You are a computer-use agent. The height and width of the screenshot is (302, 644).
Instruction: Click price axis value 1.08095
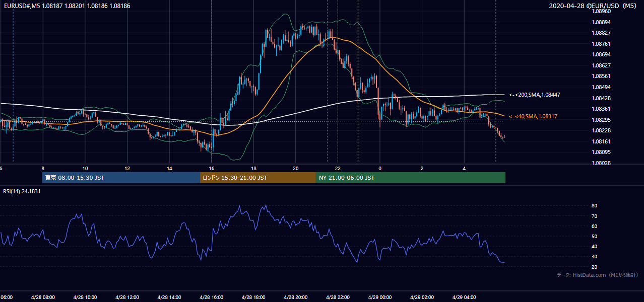click(601, 152)
